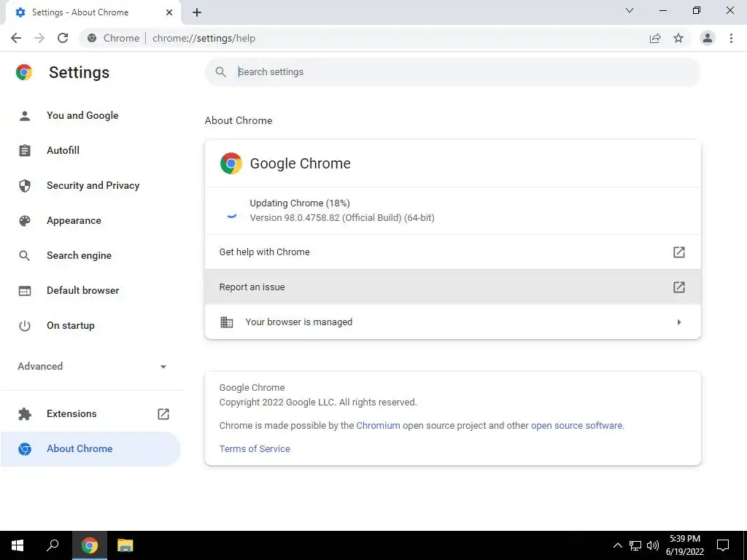Open the Search engine settings section
This screenshot has width=747, height=560.
[x=79, y=256]
